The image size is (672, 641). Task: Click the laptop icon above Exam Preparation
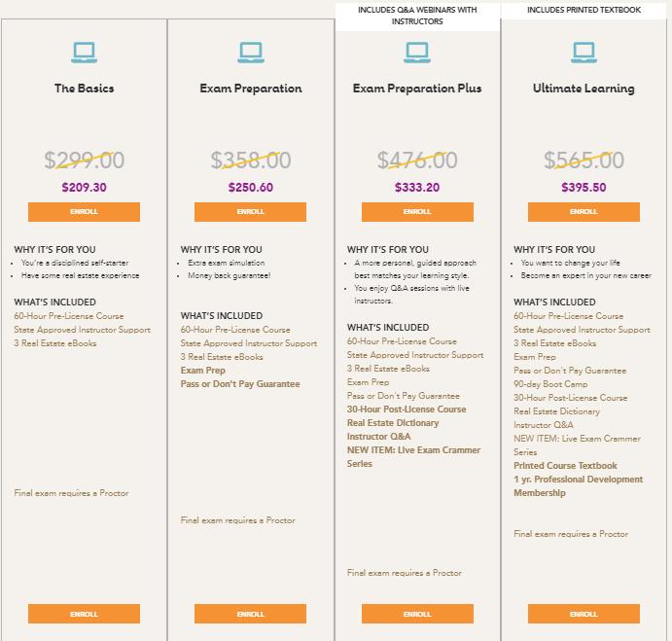pos(251,53)
